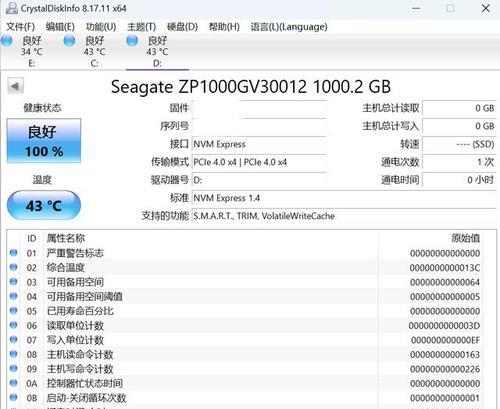Click power on count 1 次 value
Viewport: 500px width, 409px height.
pyautogui.click(x=459, y=162)
